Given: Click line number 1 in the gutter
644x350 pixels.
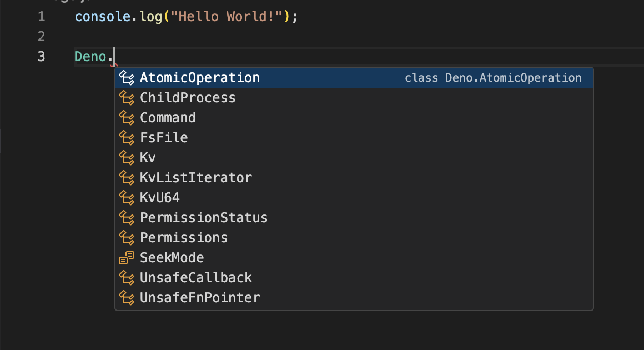Looking at the screenshot, I should click(42, 17).
